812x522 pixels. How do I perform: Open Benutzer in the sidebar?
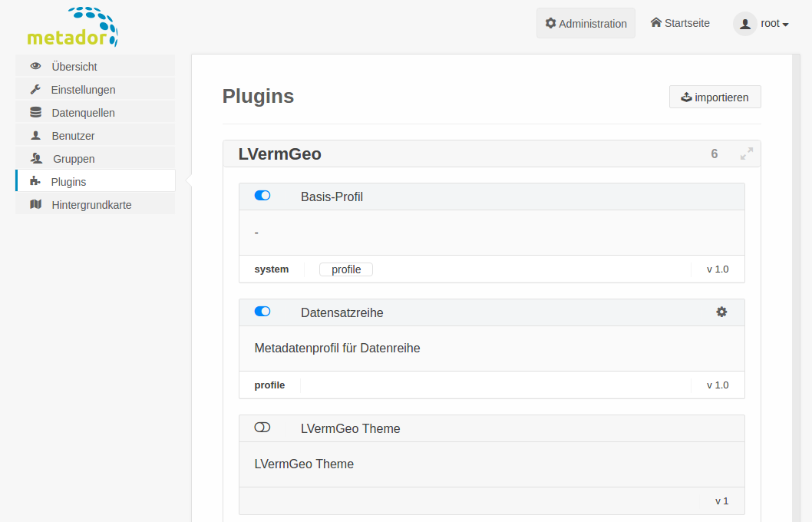95,136
